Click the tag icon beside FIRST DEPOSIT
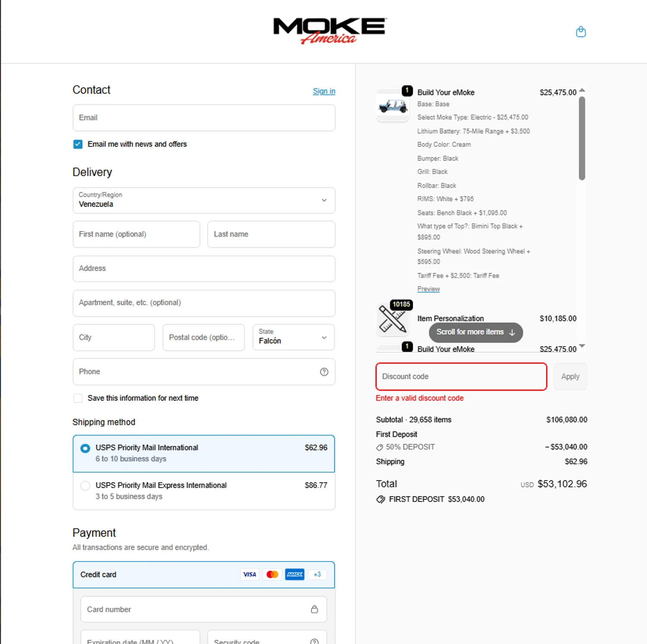The image size is (647, 644). click(380, 499)
